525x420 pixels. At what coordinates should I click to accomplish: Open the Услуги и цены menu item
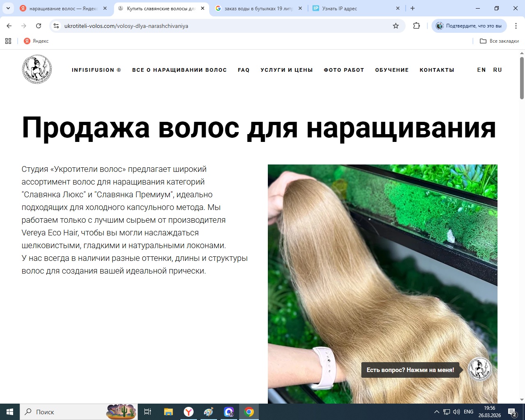pyautogui.click(x=287, y=70)
